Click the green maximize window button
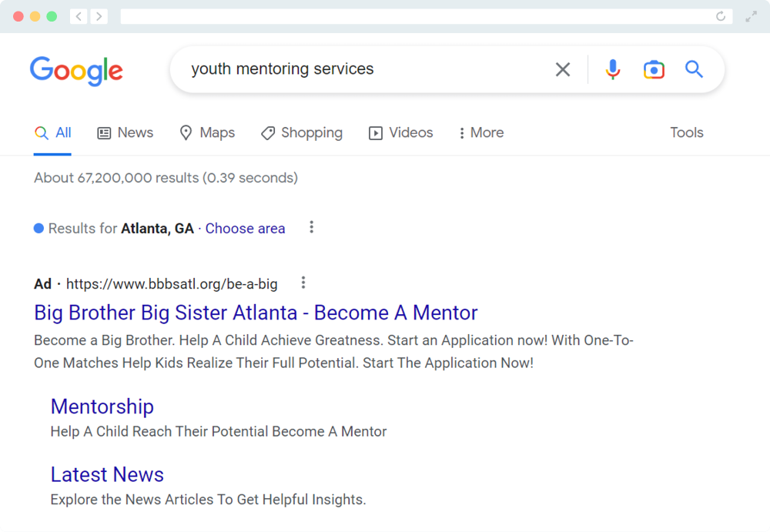 click(x=52, y=17)
